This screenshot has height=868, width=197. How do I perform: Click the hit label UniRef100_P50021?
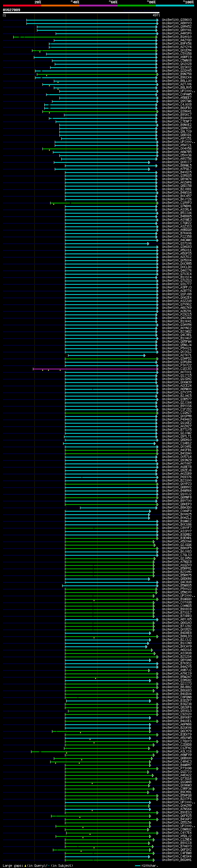177,349
